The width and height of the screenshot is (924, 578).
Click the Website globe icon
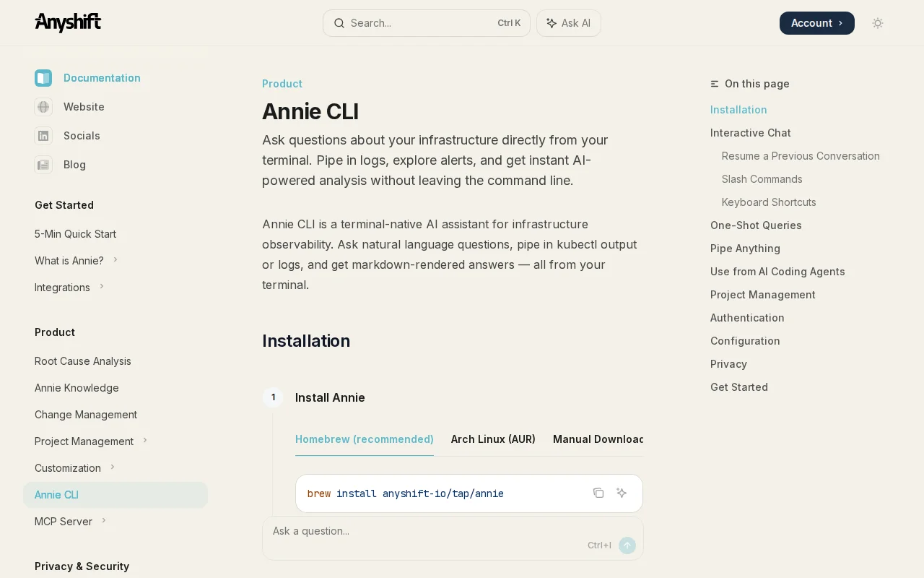point(43,107)
